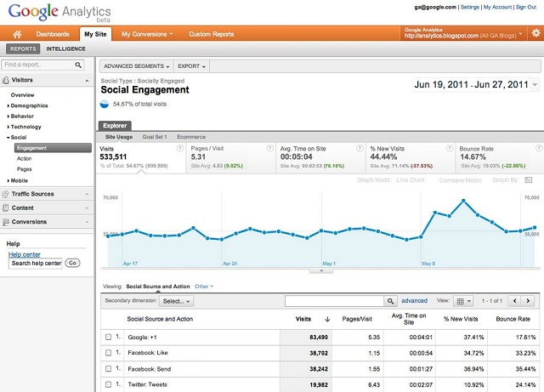Open the Visitors Overview report
Screen dimensions: 544x392
point(23,94)
